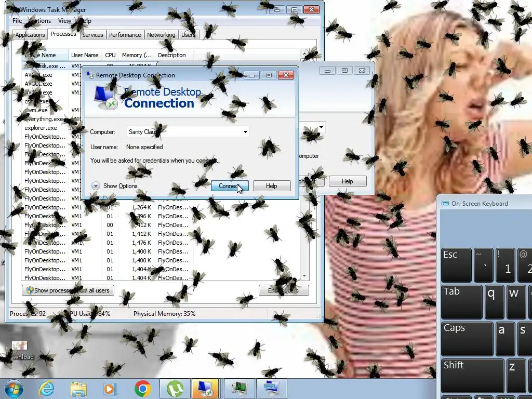
Task: Click Connect in Remote Desktop Connection
Action: [x=229, y=186]
